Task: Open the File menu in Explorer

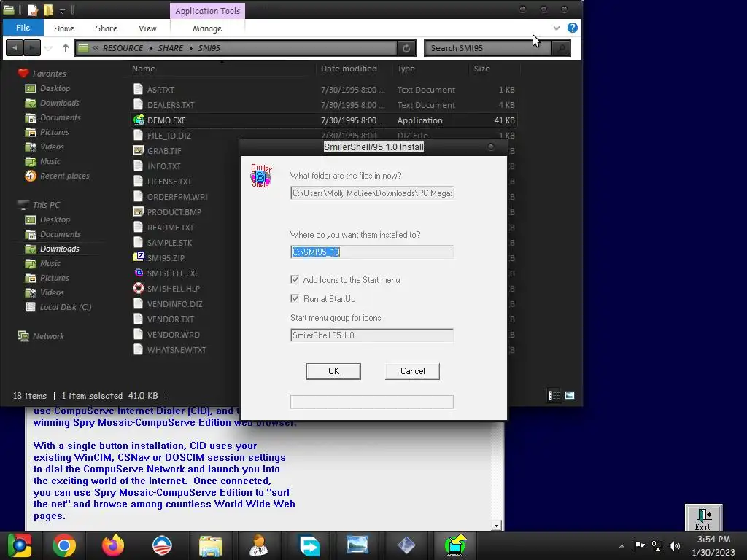Action: 23,28
